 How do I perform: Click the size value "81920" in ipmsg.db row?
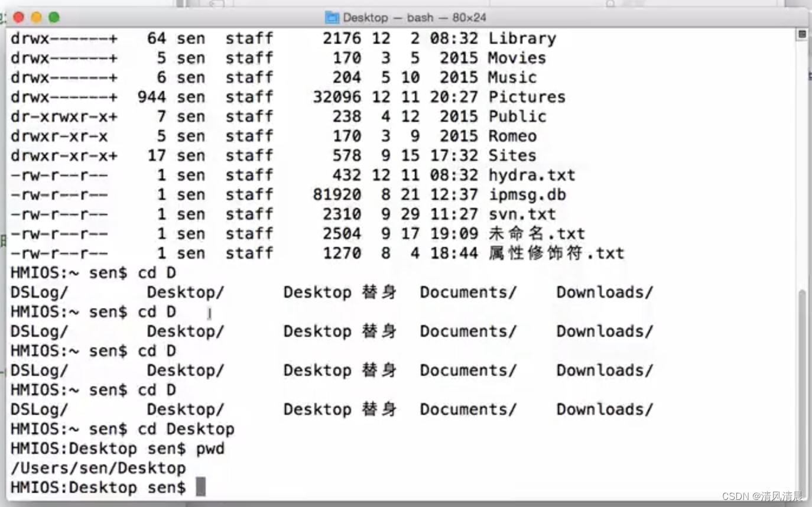337,195
